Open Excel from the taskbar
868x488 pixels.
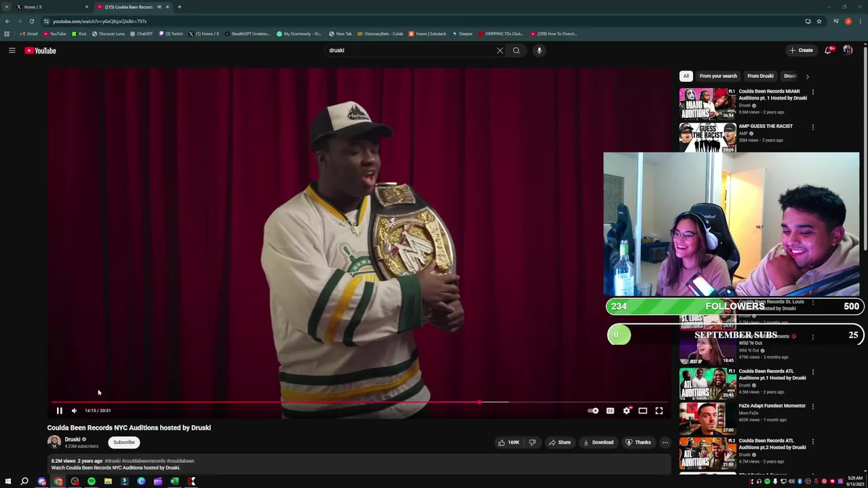pos(174,481)
